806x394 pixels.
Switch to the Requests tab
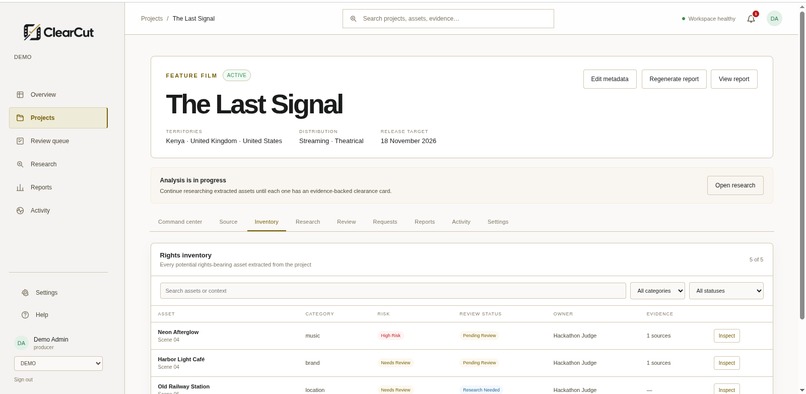(385, 222)
